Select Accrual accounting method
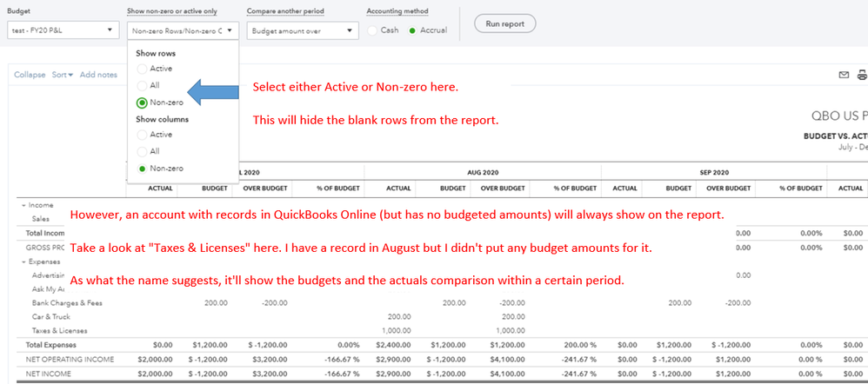This screenshot has width=868, height=384. [x=413, y=30]
